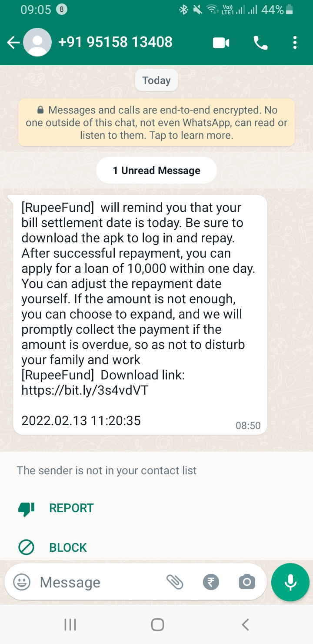Open the bit.ly download link
This screenshot has width=313, height=644.
pos(85,390)
